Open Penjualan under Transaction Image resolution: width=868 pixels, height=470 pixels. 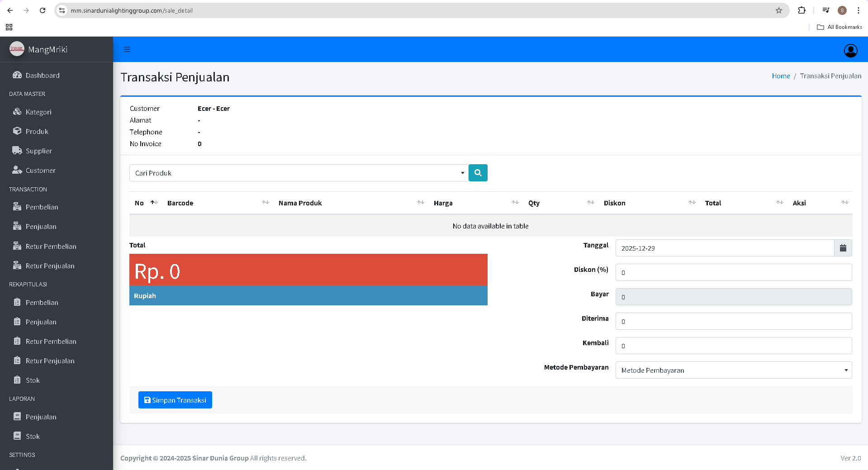[56, 226]
